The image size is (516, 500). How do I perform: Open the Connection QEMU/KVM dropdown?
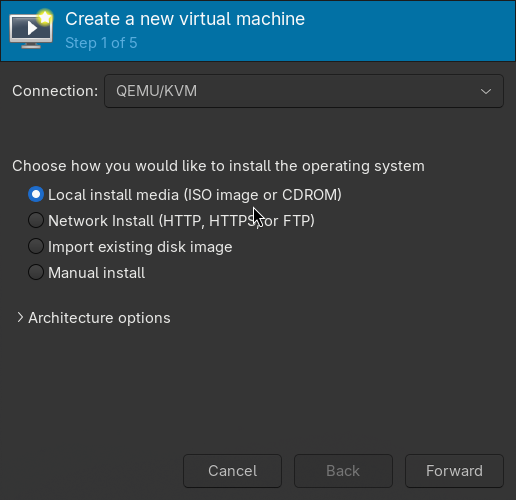tap(304, 91)
